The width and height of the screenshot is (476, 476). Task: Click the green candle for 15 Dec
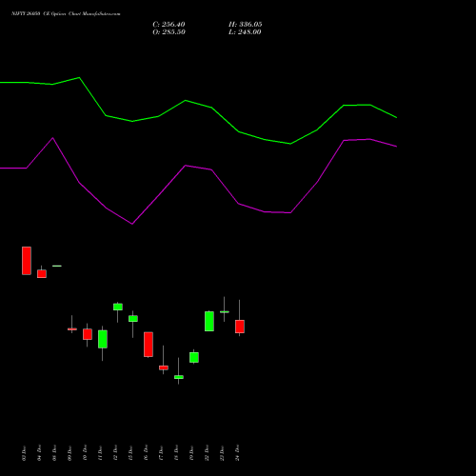[133, 319]
